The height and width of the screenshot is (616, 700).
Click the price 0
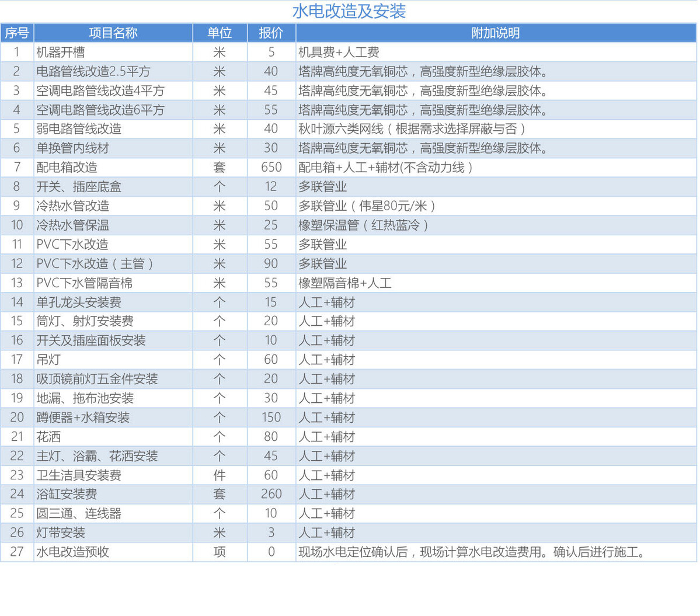click(x=271, y=552)
